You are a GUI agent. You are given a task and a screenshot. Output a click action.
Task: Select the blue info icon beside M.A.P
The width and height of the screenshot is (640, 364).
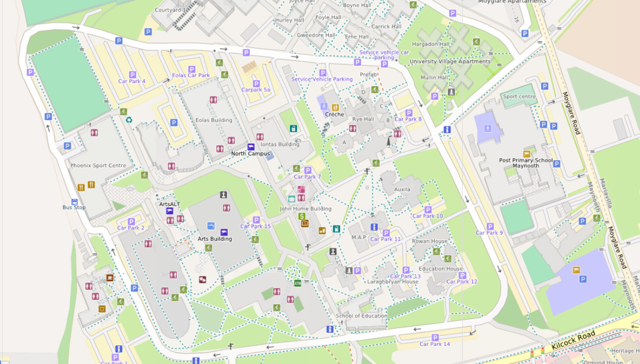[x=374, y=227]
